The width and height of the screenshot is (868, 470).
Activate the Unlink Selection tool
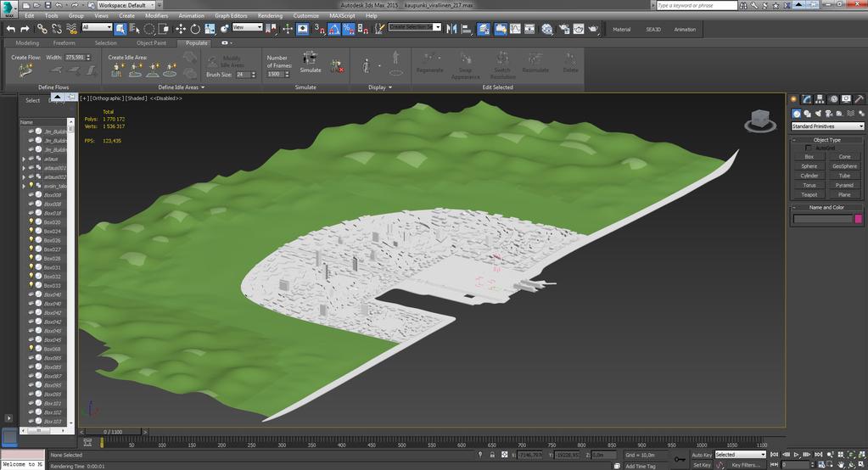[x=57, y=29]
